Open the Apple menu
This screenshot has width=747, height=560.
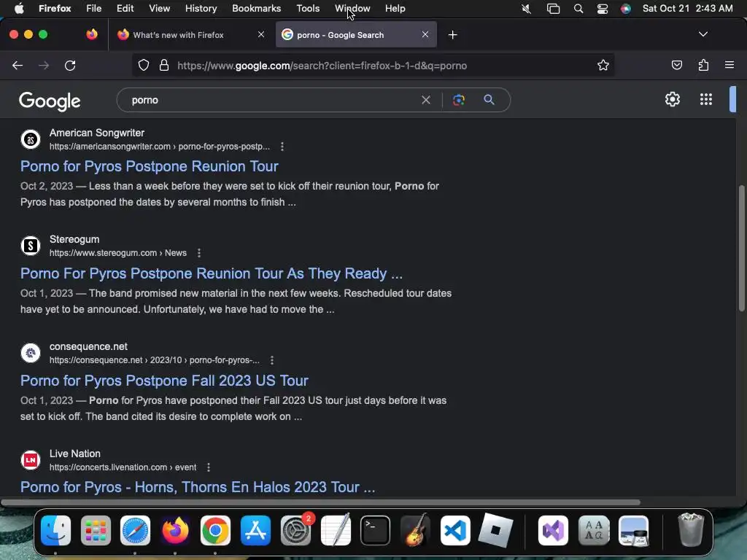tap(19, 9)
